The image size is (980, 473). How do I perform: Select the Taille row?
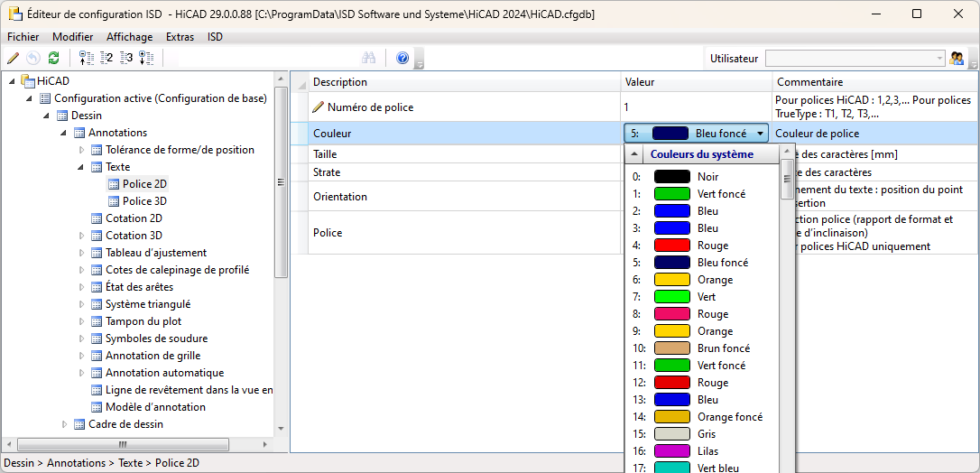point(465,153)
